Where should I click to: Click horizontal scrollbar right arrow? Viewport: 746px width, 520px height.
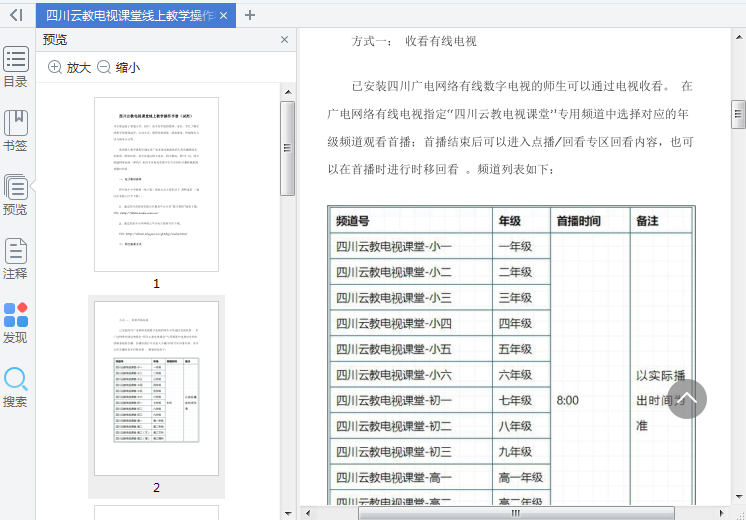(x=721, y=513)
